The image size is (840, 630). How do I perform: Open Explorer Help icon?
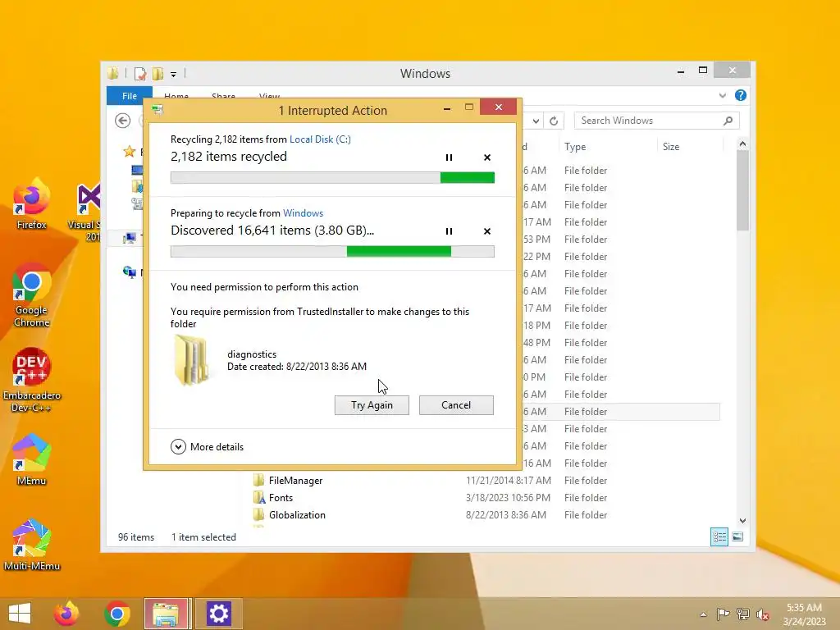(741, 95)
